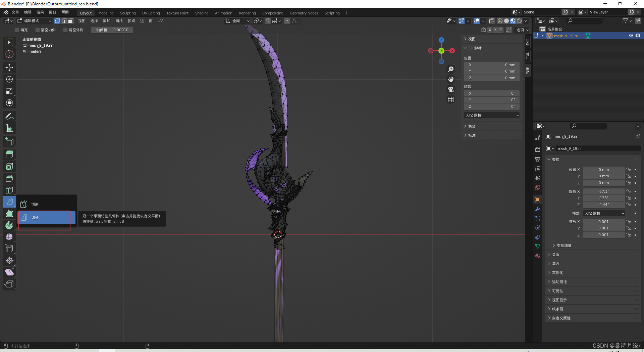This screenshot has height=352, width=644.
Task: Collapse the 3D 游标 panel
Action: (x=492, y=48)
